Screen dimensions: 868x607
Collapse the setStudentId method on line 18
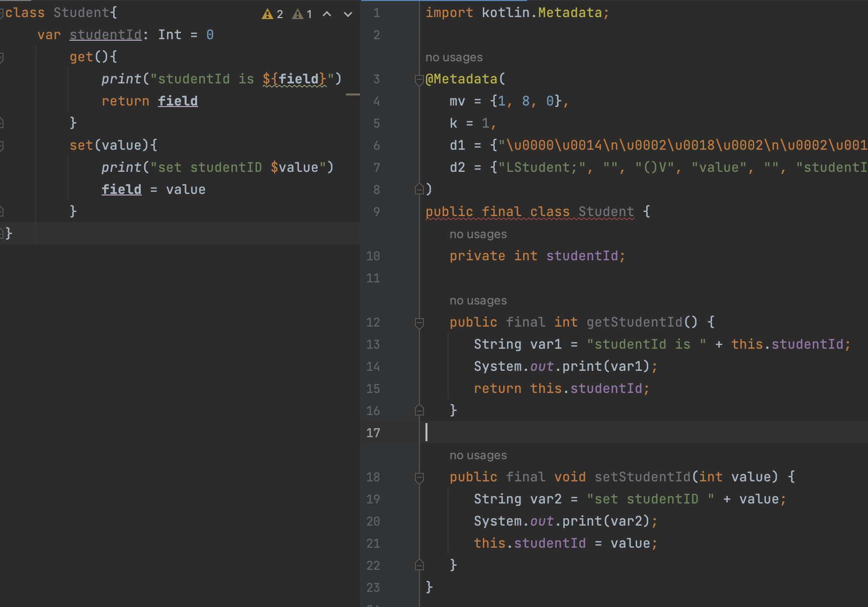point(419,477)
